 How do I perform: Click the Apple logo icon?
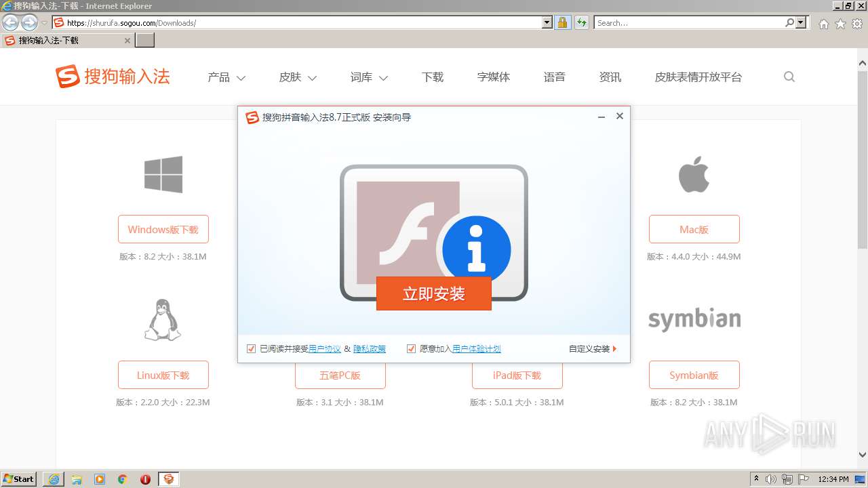[694, 174]
